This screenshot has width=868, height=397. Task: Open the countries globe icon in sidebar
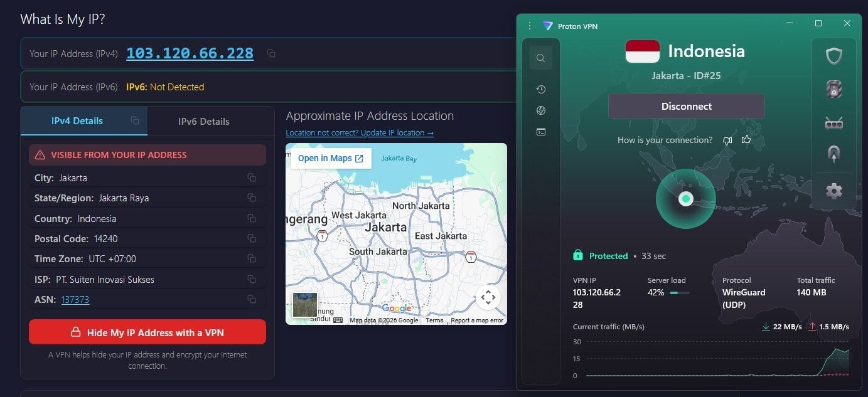(540, 110)
